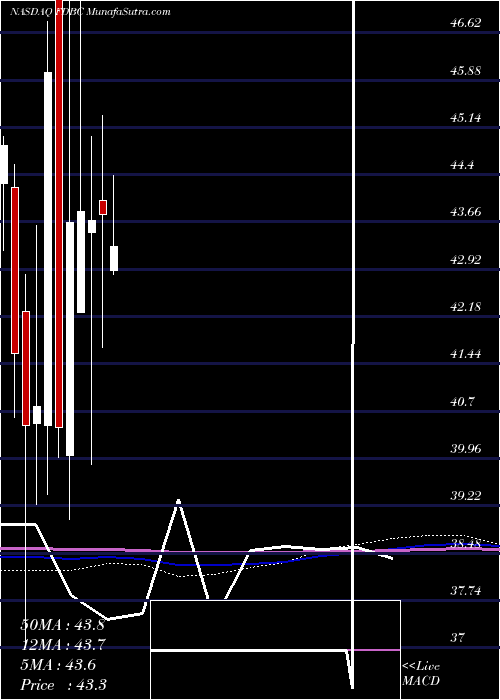Click the 45.14 price axis label

(466, 118)
